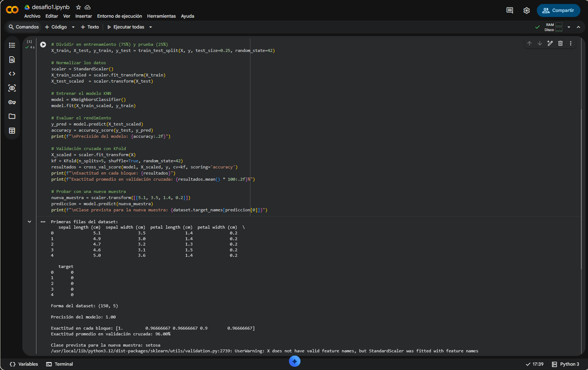Open the Ver menu
The height and width of the screenshot is (370, 588).
coord(67,16)
